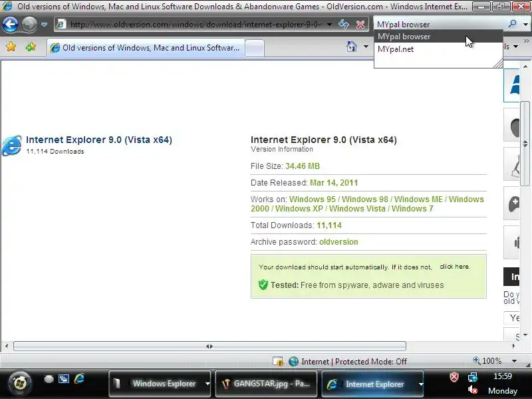The height and width of the screenshot is (399, 532).
Task: Go to the Home page icon
Action: click(x=352, y=47)
